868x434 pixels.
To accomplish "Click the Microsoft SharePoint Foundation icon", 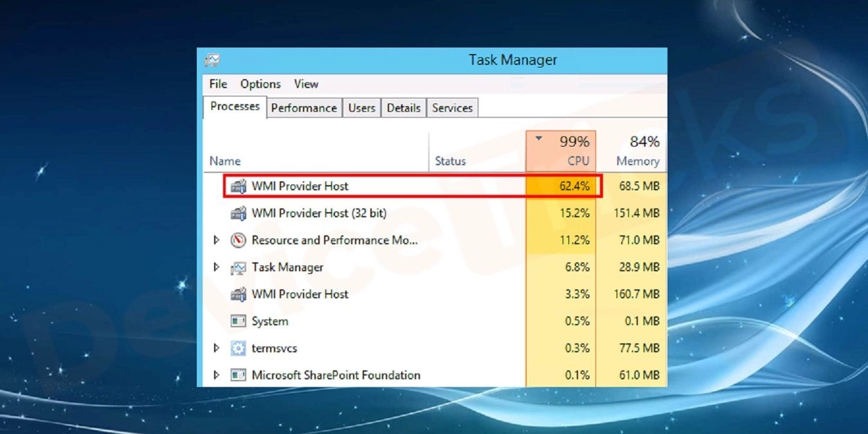I will pyautogui.click(x=237, y=375).
